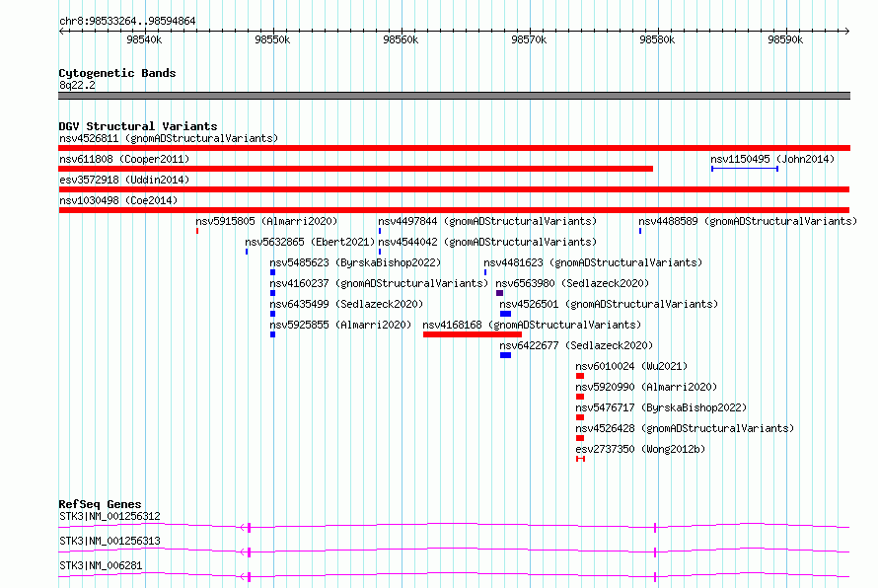878x588 pixels.
Task: Click the blue square under nsv6435499
Action: coord(272,314)
